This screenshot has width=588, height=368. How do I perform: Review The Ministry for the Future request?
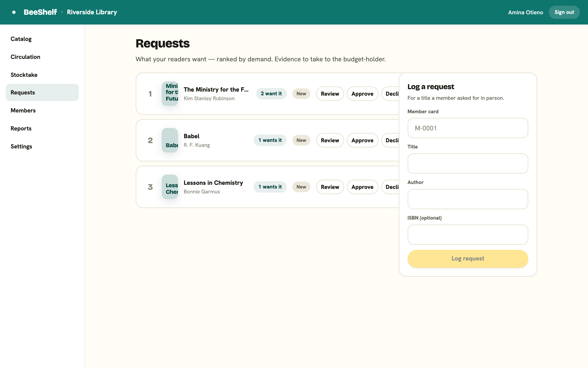330,94
